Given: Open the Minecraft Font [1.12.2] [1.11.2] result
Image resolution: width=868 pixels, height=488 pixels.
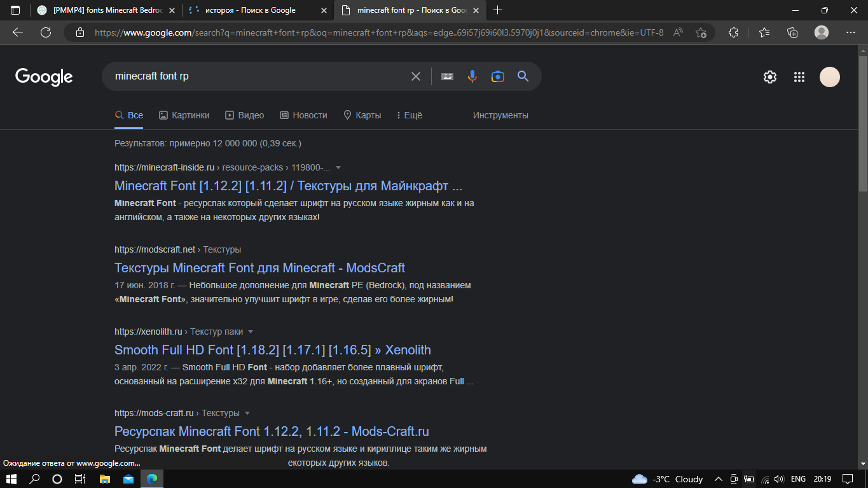Looking at the screenshot, I should click(289, 186).
